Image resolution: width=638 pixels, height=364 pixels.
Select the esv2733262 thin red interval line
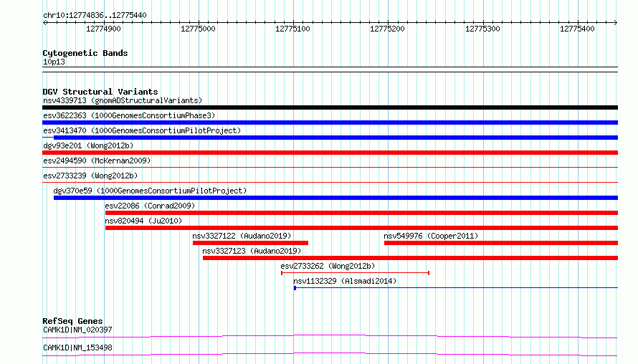pos(355,273)
